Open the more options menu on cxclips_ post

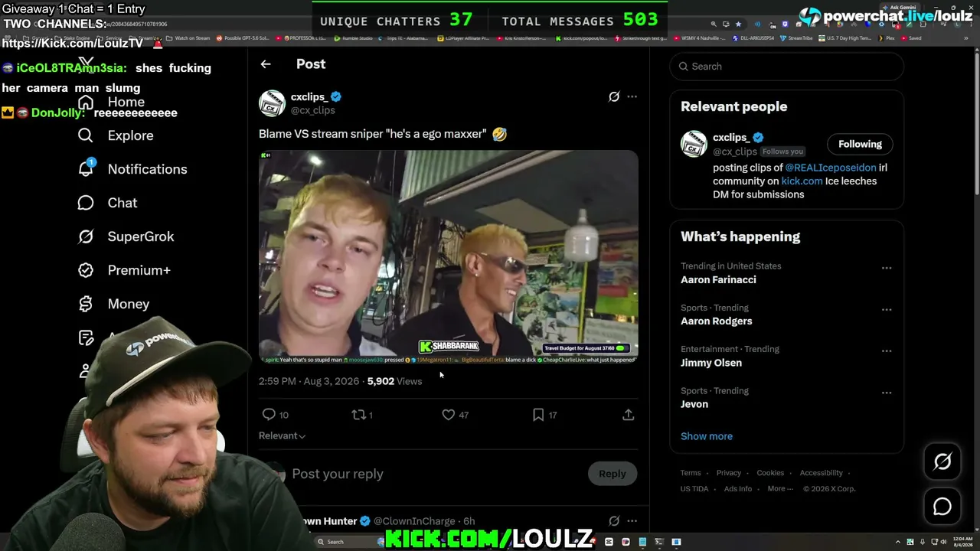pos(632,96)
